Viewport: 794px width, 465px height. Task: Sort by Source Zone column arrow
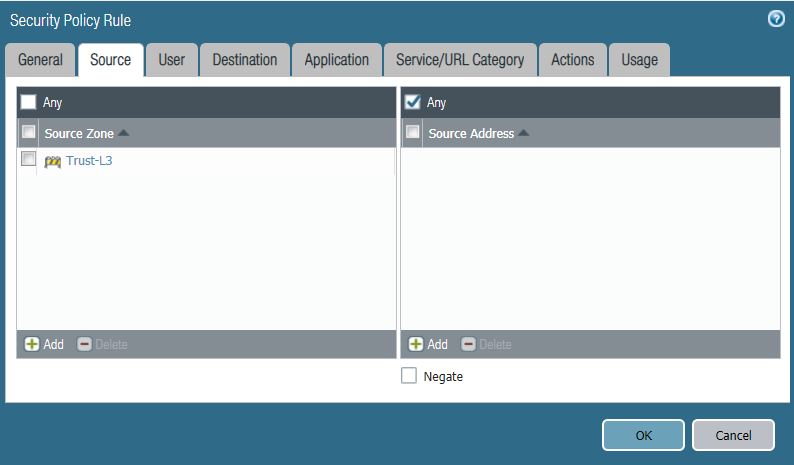click(x=124, y=133)
